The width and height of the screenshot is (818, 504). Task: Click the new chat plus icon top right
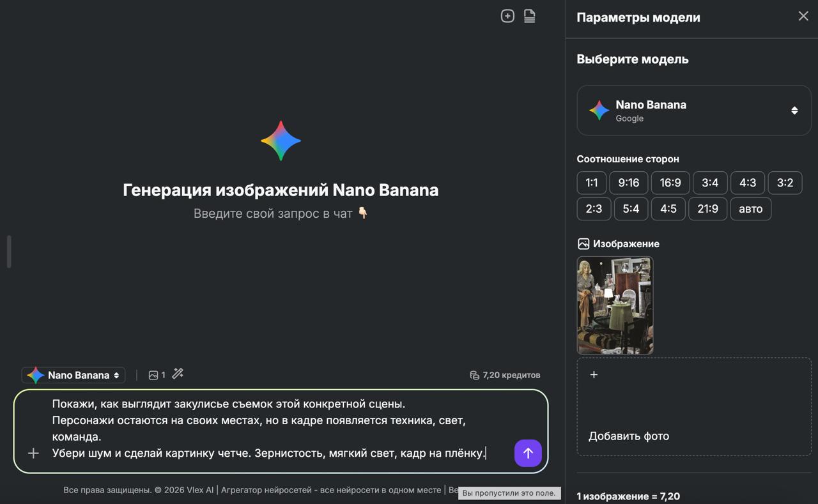pos(507,15)
